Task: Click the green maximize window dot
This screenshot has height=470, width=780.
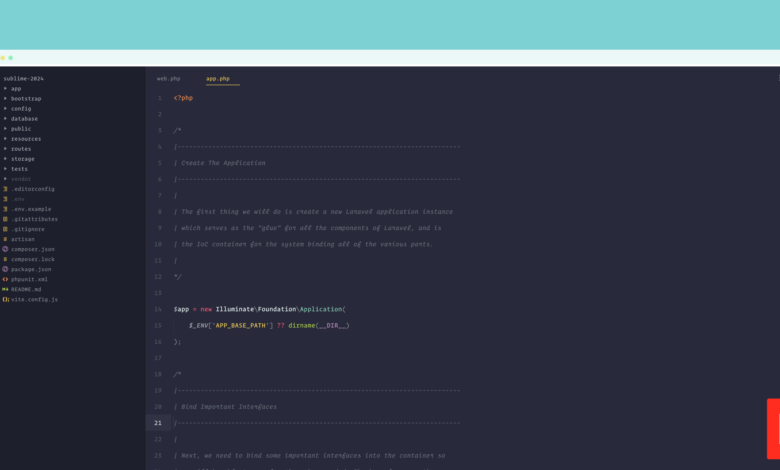Action: [10, 58]
